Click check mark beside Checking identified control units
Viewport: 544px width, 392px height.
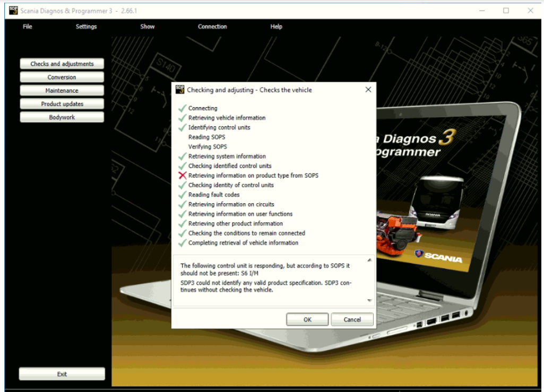point(183,166)
